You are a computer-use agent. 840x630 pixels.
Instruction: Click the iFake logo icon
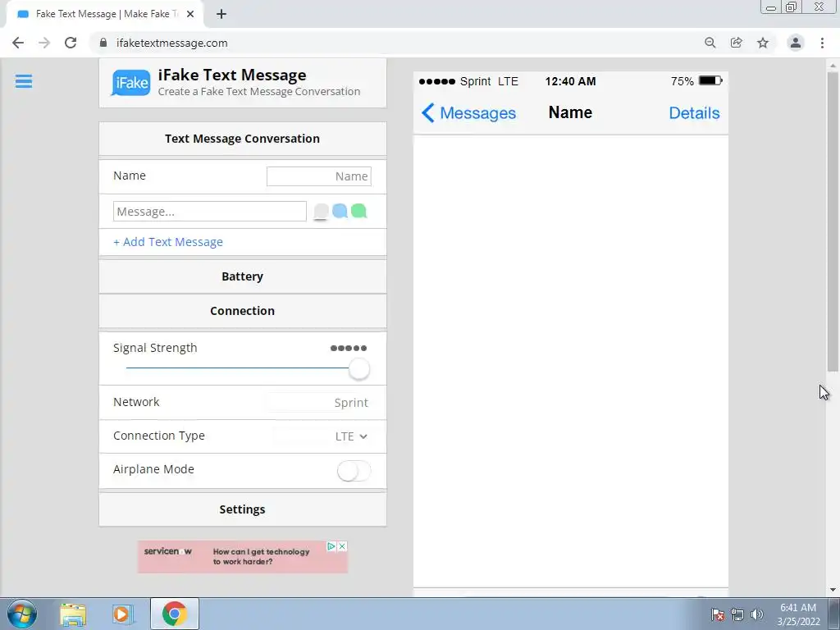[x=130, y=83]
